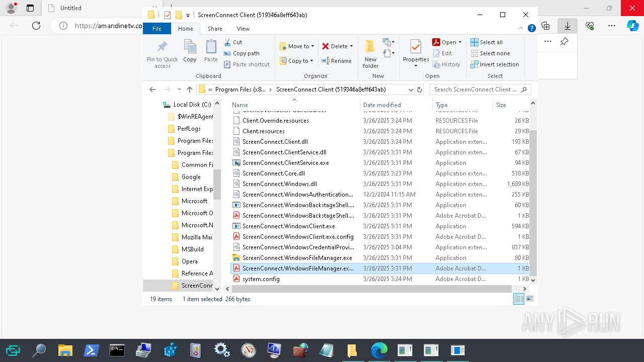Refresh the current folder view

pyautogui.click(x=420, y=89)
